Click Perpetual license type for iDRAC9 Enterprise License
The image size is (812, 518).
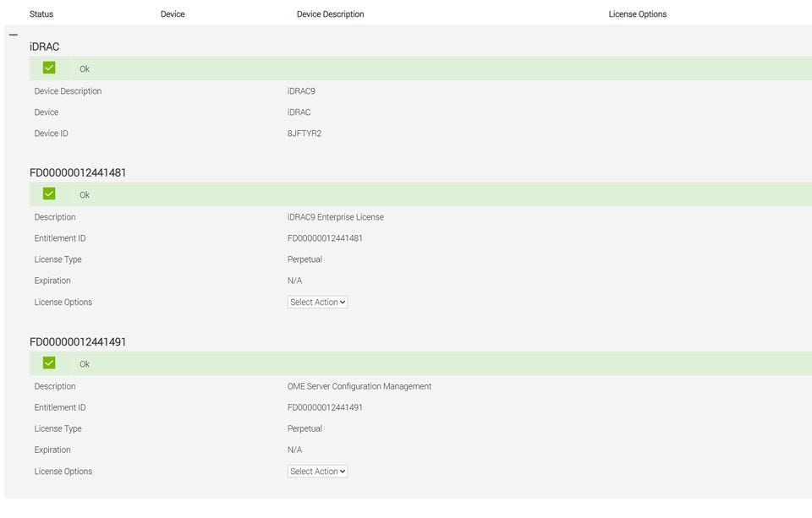pyautogui.click(x=305, y=259)
